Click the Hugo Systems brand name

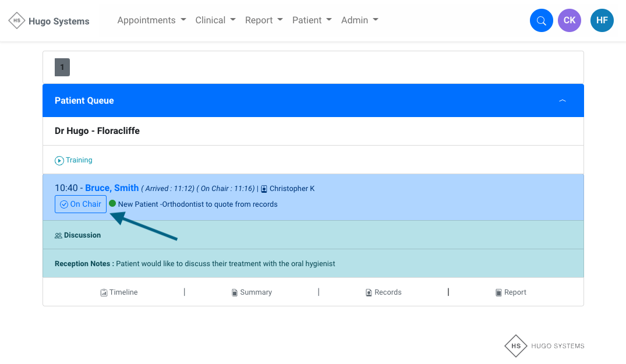pyautogui.click(x=59, y=21)
